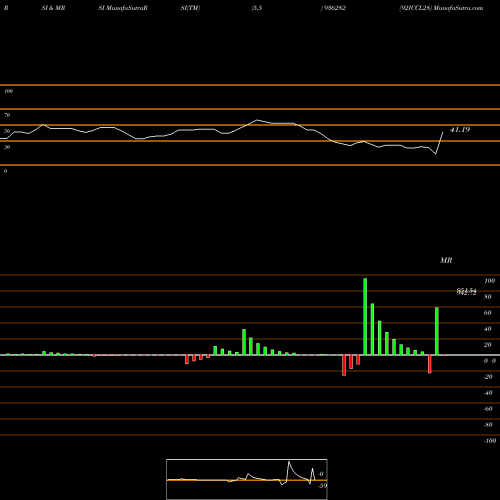Click the (5,5 parameter text in the header
This screenshot has width=500, height=500.
pos(257,8)
